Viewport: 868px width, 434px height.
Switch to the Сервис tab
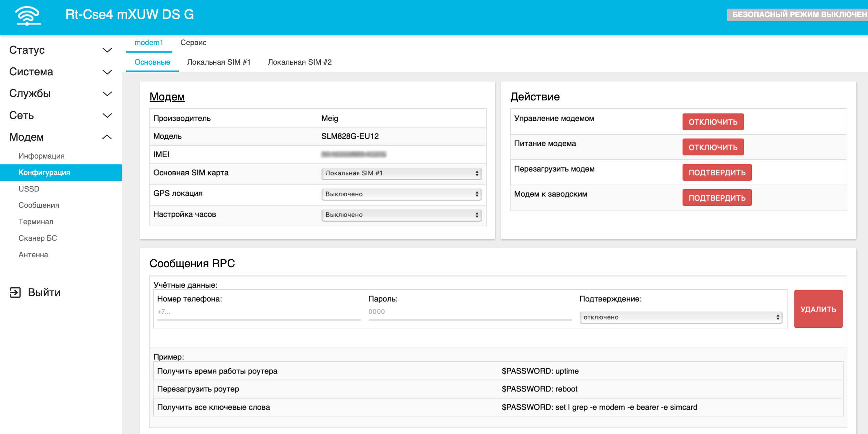coord(193,43)
